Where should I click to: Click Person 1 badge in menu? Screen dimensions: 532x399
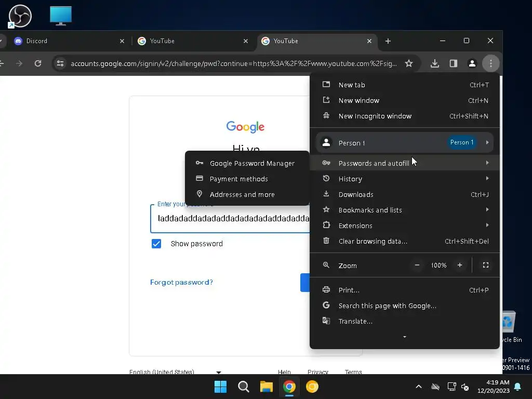pos(461,142)
